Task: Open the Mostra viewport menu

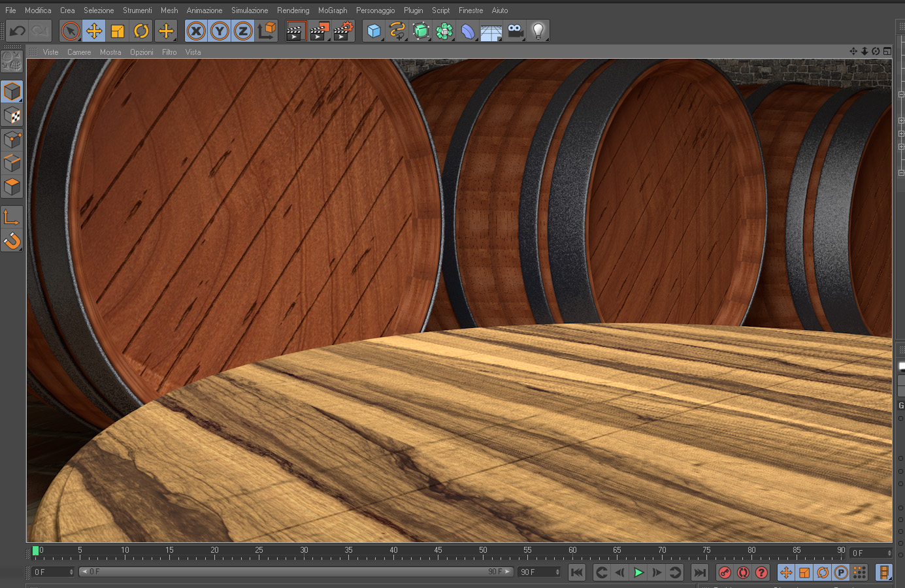Action: (x=110, y=52)
